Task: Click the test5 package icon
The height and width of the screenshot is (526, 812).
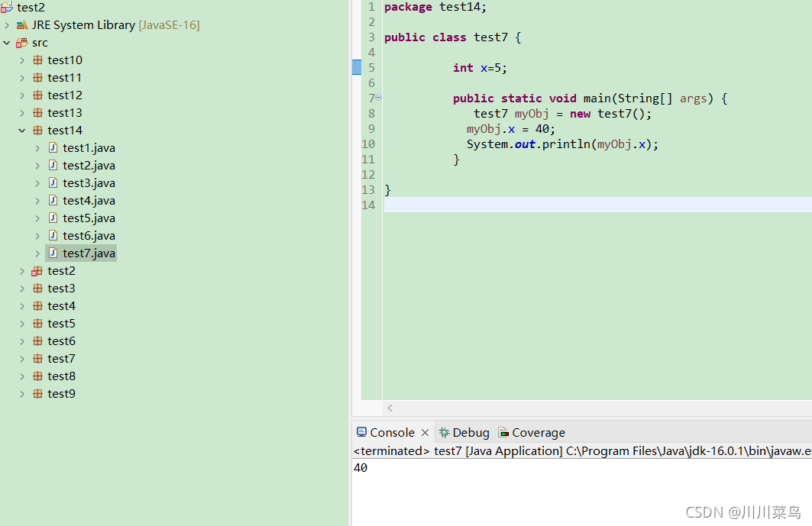Action: [x=37, y=324]
